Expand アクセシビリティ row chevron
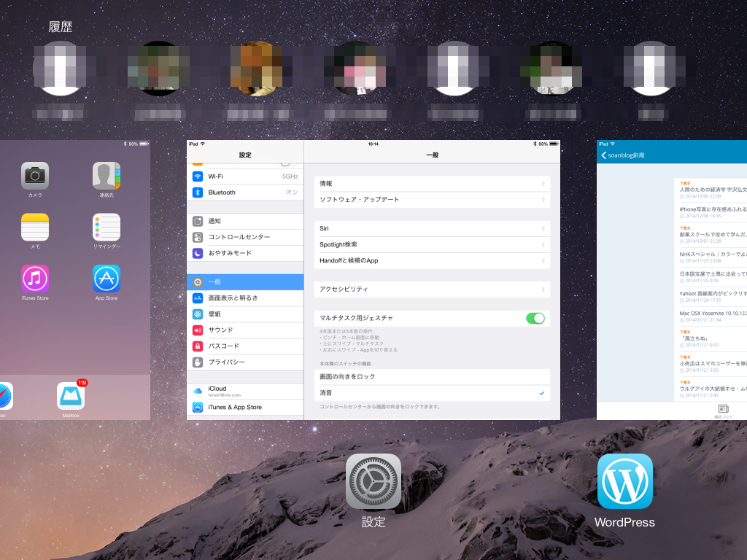The width and height of the screenshot is (747, 560). [543, 289]
